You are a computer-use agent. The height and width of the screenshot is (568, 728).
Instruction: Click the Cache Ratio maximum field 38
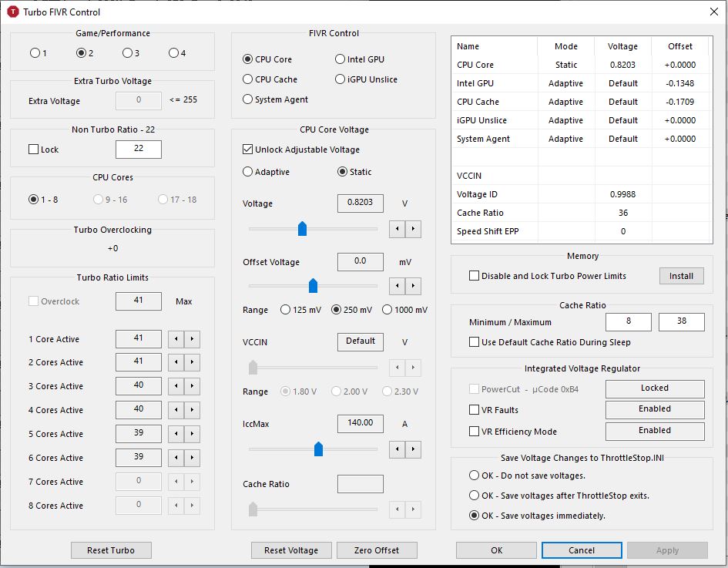[682, 322]
